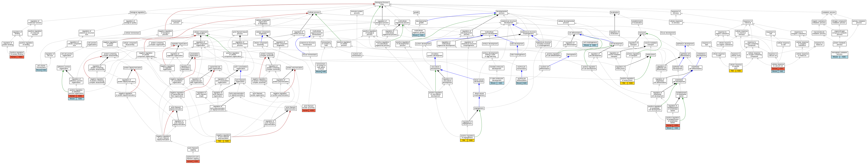Select the 'cellular process' node
Viewport: 868px width, 164px height.
click(314, 12)
